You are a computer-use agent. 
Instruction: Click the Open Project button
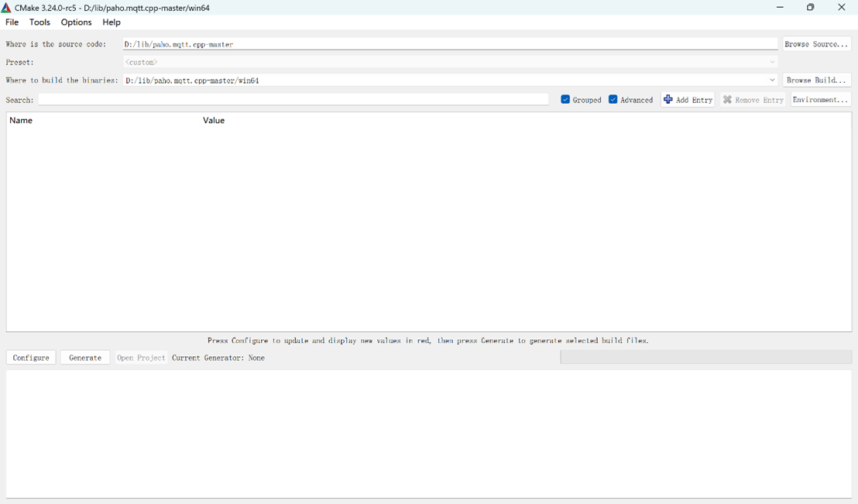click(x=141, y=358)
